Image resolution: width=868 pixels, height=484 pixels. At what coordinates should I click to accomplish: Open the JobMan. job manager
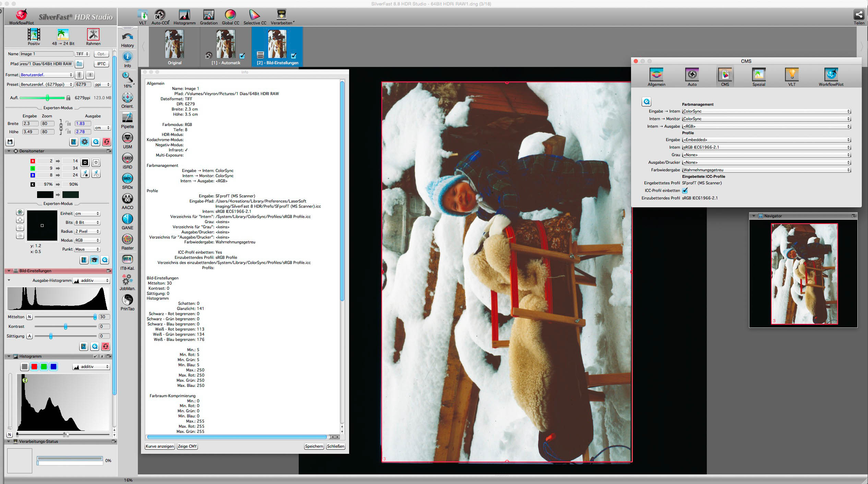point(128,279)
